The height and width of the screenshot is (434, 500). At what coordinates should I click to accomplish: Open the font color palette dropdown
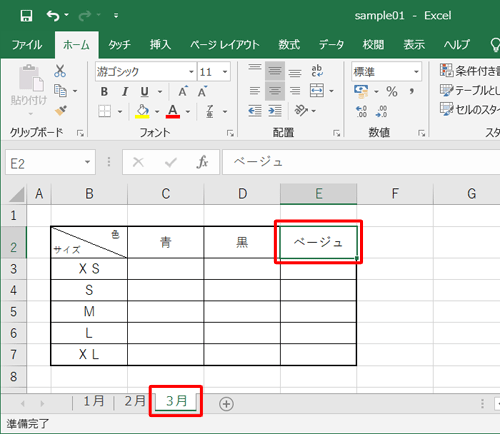click(188, 111)
